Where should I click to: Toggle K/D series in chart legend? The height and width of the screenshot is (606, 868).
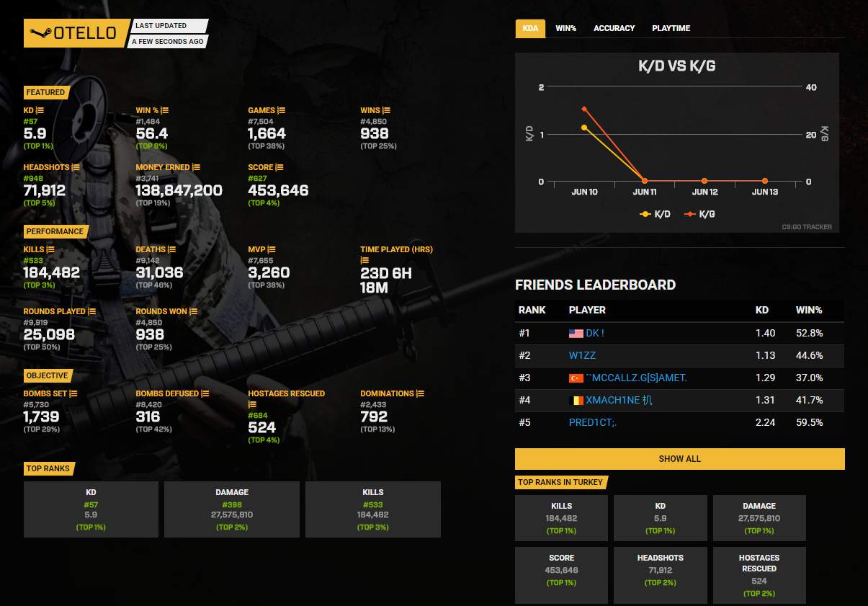(x=655, y=214)
